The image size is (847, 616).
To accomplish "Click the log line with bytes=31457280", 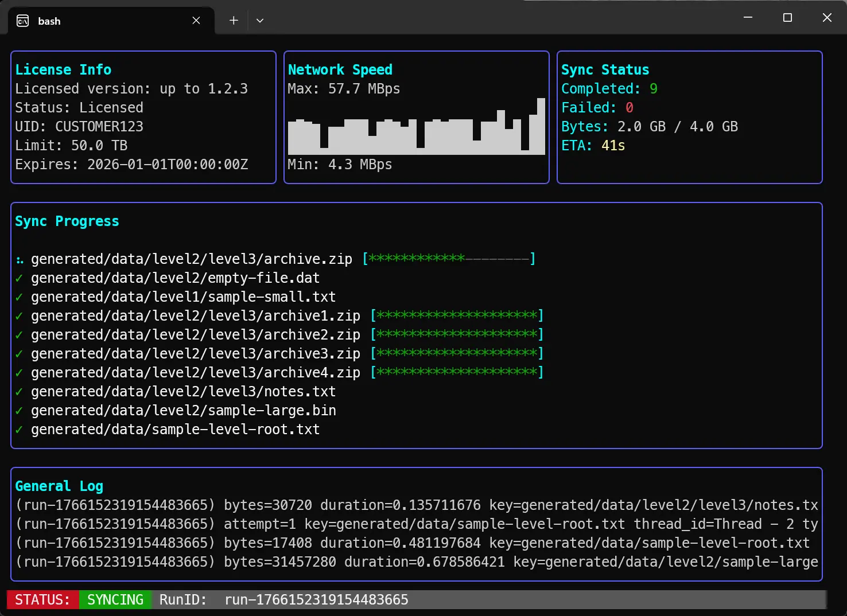I will (x=417, y=562).
